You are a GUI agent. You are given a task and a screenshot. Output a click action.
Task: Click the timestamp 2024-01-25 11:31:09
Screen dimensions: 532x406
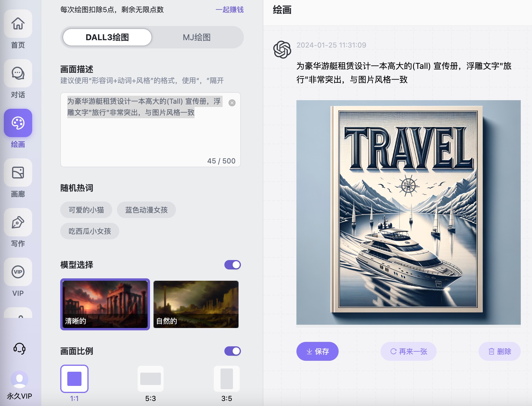point(331,45)
